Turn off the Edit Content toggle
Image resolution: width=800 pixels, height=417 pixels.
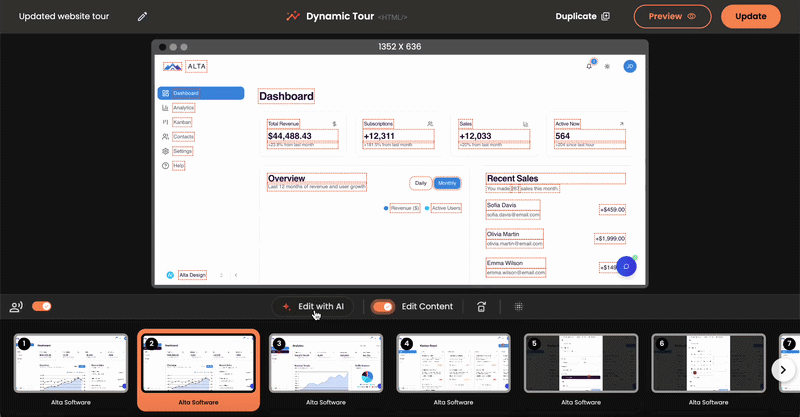(x=382, y=307)
